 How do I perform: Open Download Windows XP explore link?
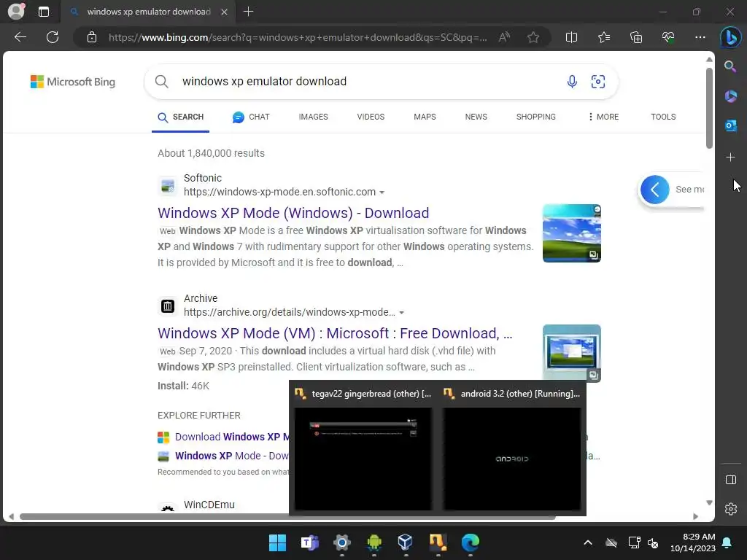coord(231,437)
